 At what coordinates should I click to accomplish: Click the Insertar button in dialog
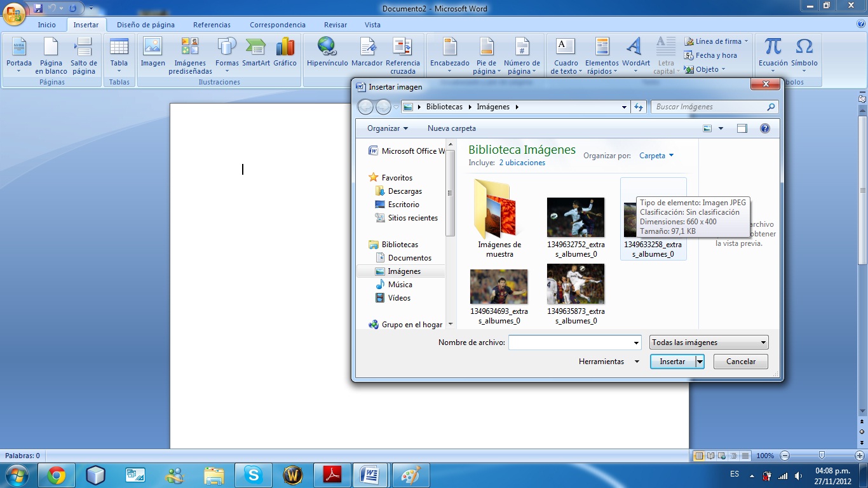pyautogui.click(x=673, y=362)
